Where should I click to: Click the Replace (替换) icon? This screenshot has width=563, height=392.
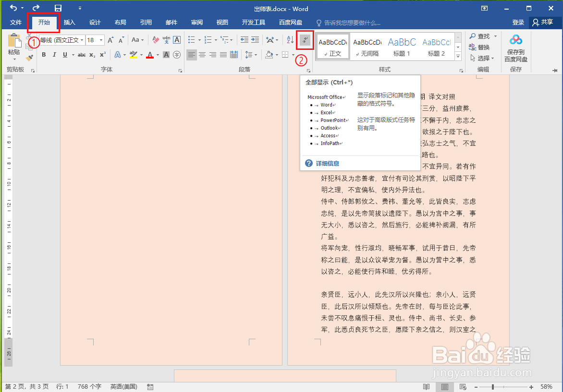[x=480, y=47]
